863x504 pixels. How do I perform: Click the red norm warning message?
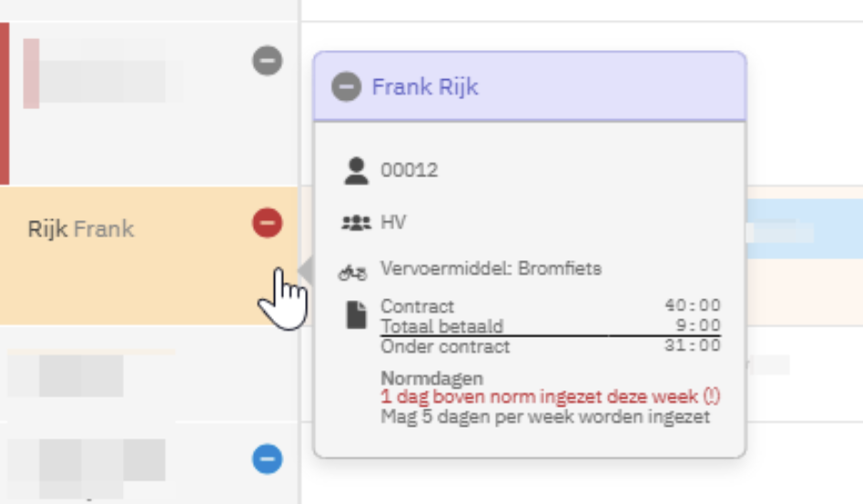[x=551, y=398]
